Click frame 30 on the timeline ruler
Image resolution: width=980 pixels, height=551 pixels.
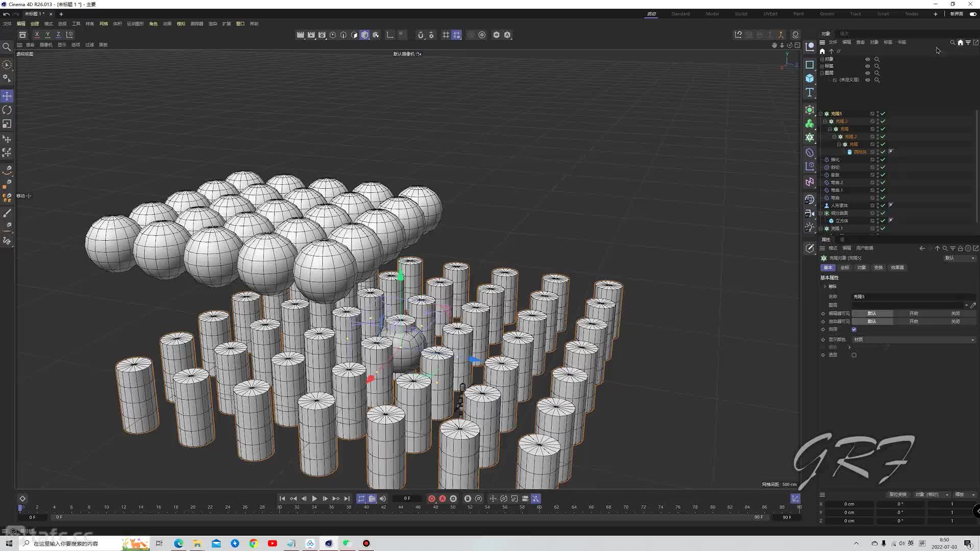pyautogui.click(x=279, y=507)
